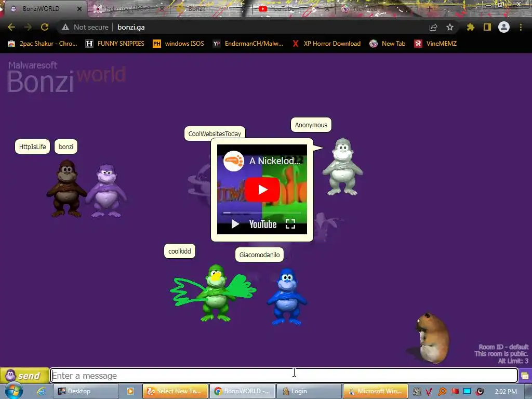Share this page from the address bar
Image resolution: width=532 pixels, height=399 pixels.
(x=433, y=27)
